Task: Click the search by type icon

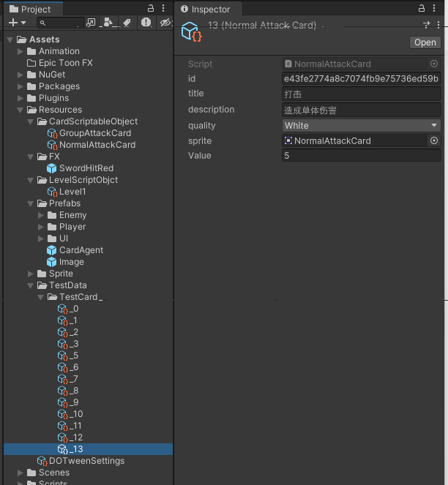Action: click(x=109, y=23)
